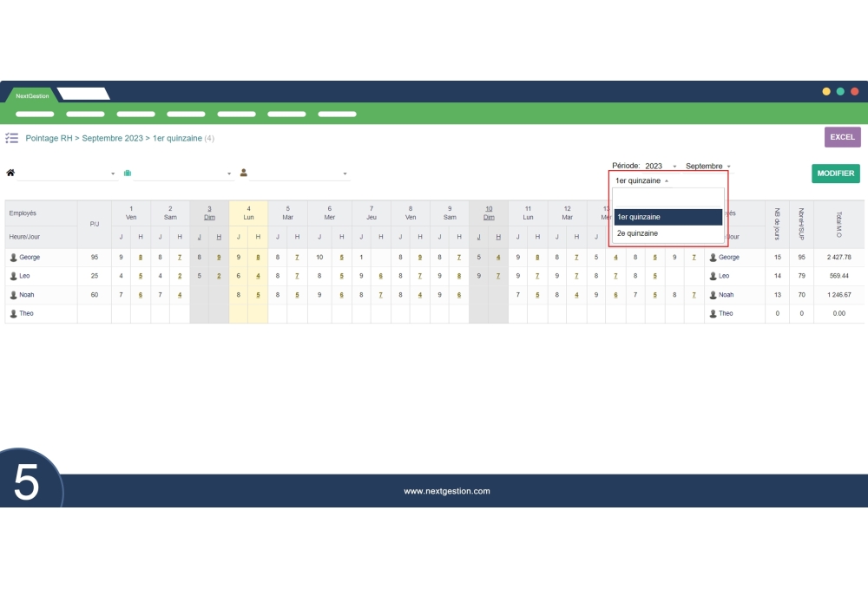The height and width of the screenshot is (589, 868).
Task: Open the Septembre month dropdown
Action: tap(706, 167)
